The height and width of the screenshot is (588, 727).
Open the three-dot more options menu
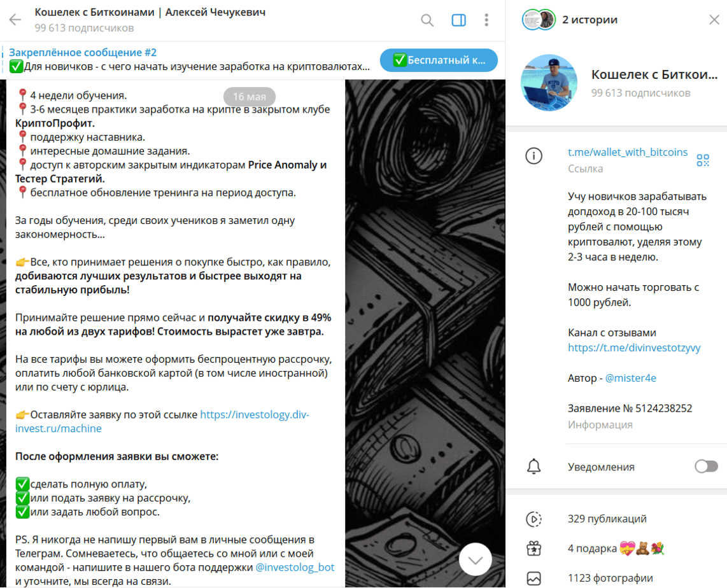tap(486, 20)
